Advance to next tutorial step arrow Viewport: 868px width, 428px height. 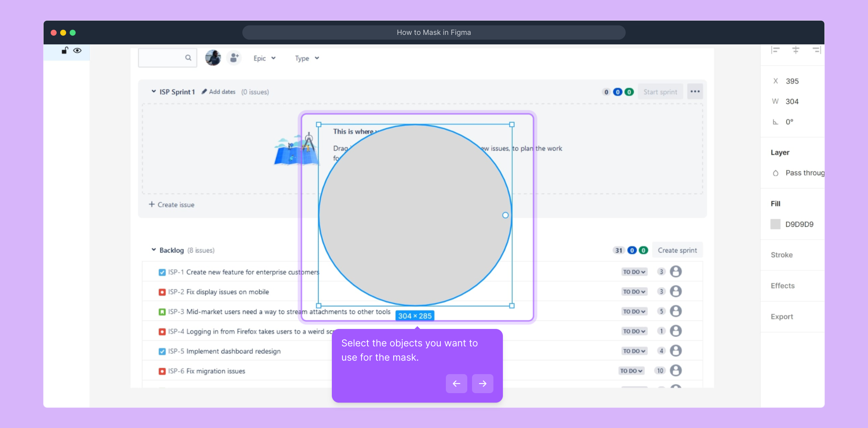coord(482,384)
